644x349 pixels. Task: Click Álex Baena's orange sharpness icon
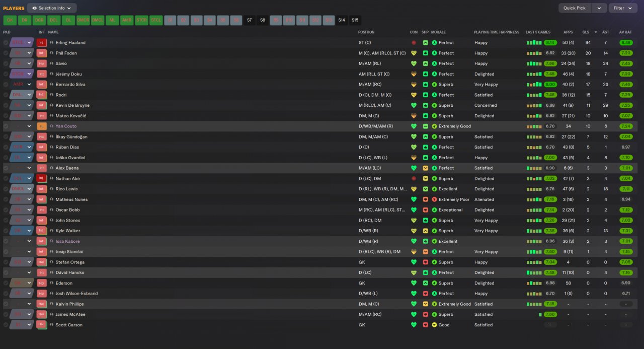point(425,168)
